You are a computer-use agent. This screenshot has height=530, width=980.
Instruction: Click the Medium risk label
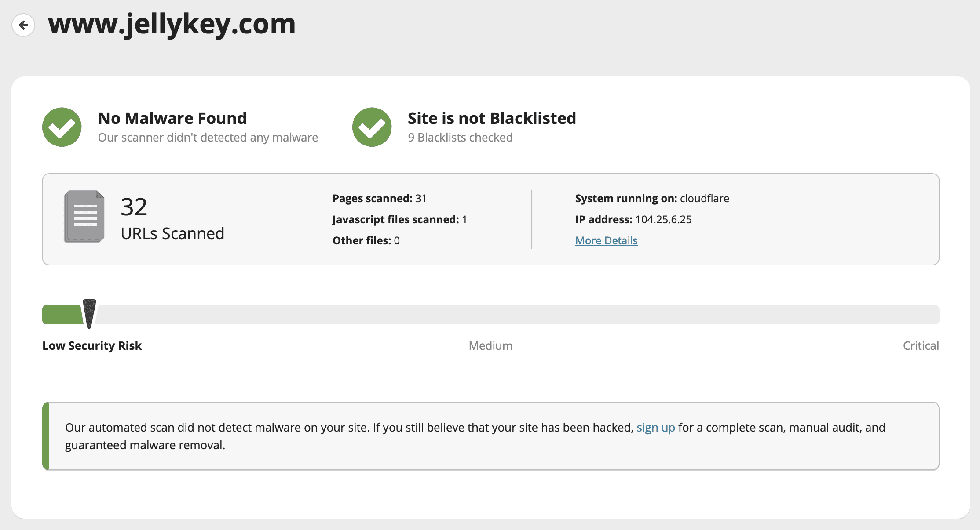click(490, 346)
